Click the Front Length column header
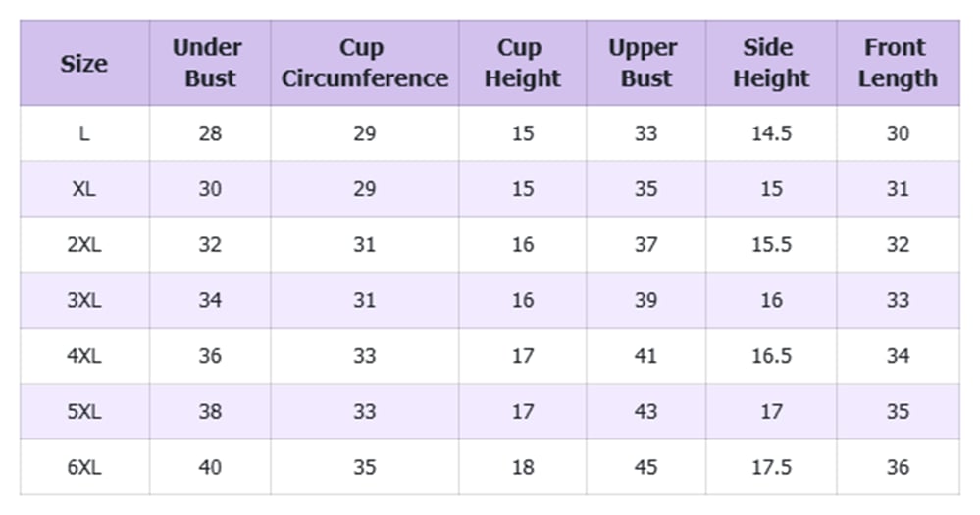 899,63
